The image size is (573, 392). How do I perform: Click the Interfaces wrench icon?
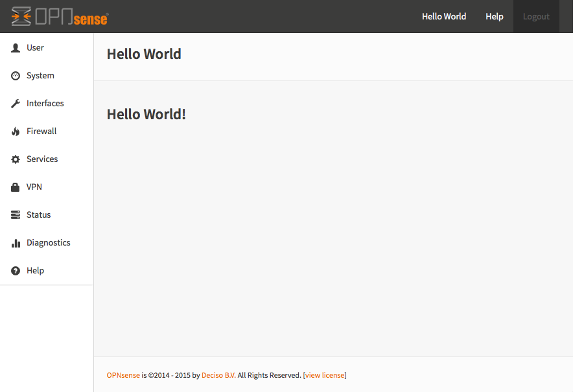(x=16, y=104)
